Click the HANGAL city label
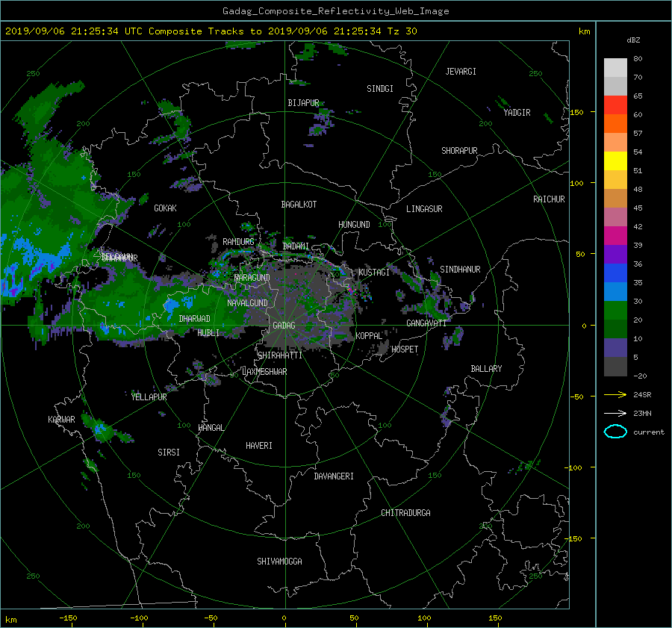The image size is (672, 628). [211, 428]
